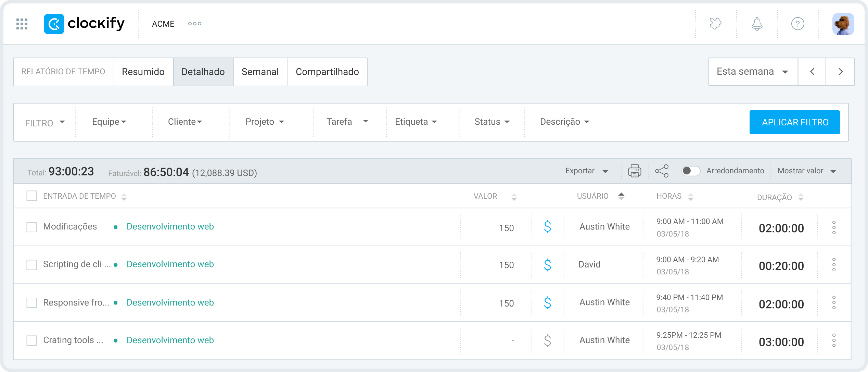Open the three-dot menu for the Modificações entry

834,227
